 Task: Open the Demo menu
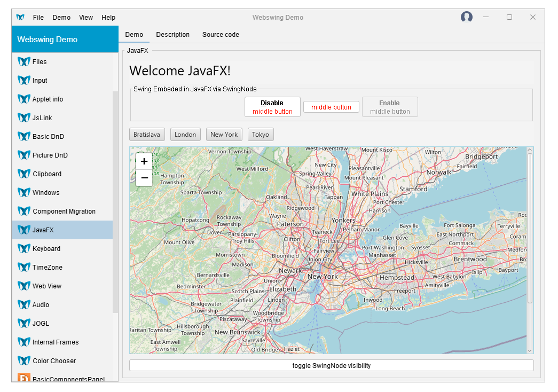[61, 18]
